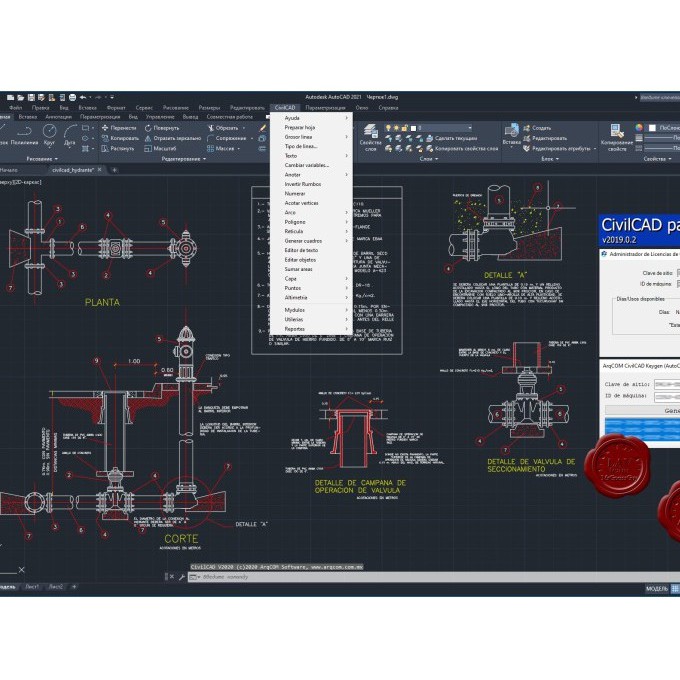Expand the Редактирование panel
The width and height of the screenshot is (680, 680).
[x=184, y=159]
